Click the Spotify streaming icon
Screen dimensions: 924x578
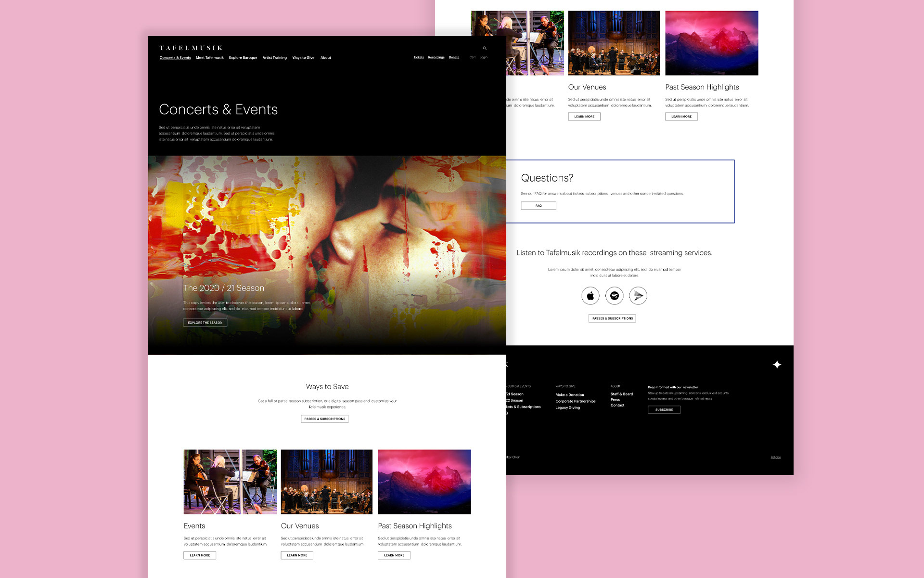point(615,296)
